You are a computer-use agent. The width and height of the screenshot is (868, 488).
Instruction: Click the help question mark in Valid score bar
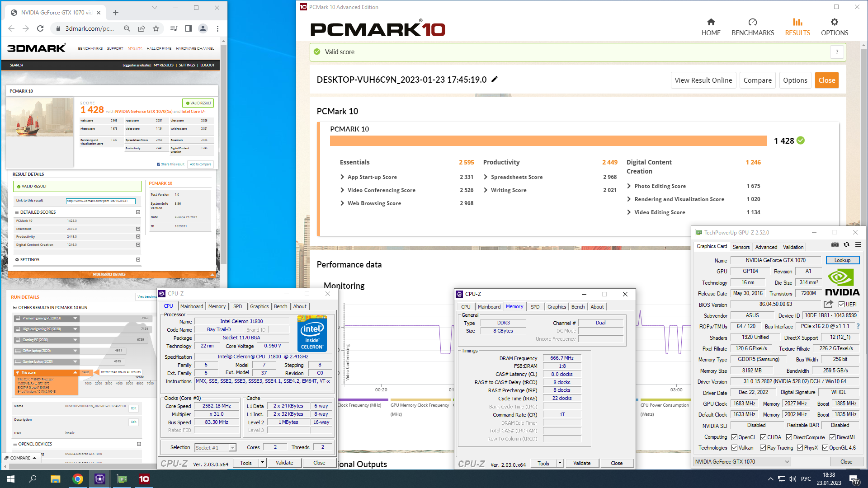(837, 52)
